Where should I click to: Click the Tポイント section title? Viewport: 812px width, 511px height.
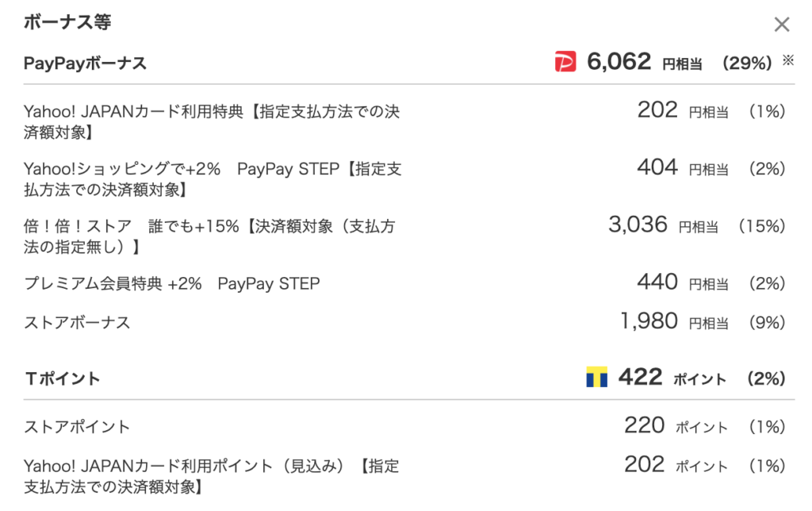tap(62, 378)
